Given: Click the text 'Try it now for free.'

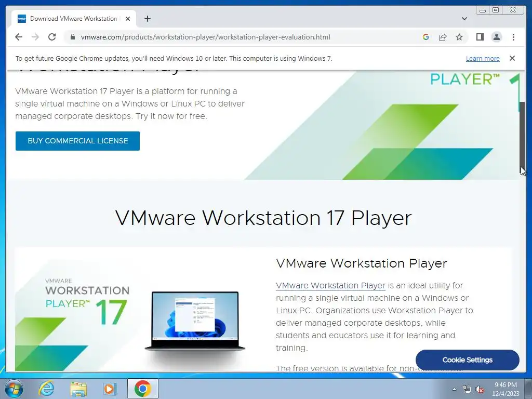Looking at the screenshot, I should 171,116.
